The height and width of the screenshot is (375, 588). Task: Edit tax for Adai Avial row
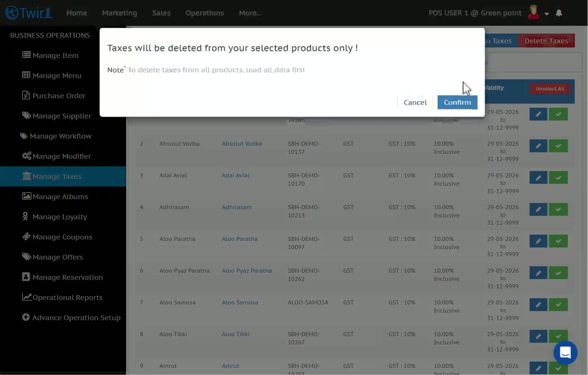click(x=538, y=177)
